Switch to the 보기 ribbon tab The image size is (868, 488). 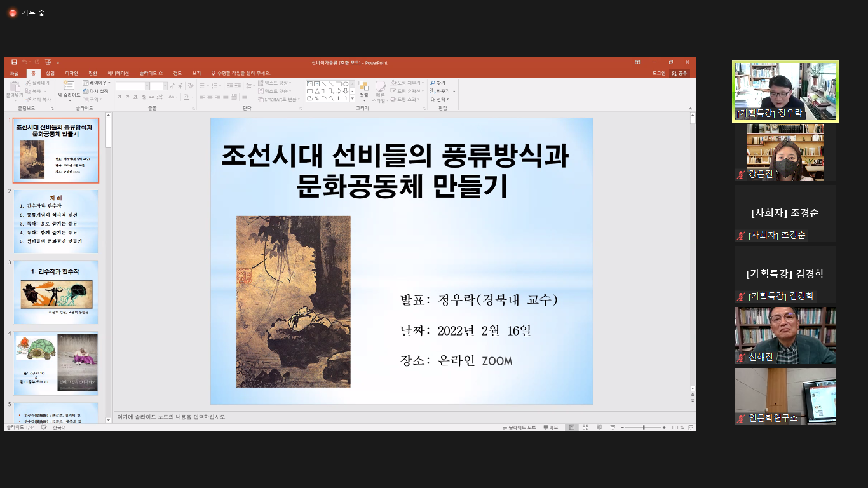tap(196, 73)
